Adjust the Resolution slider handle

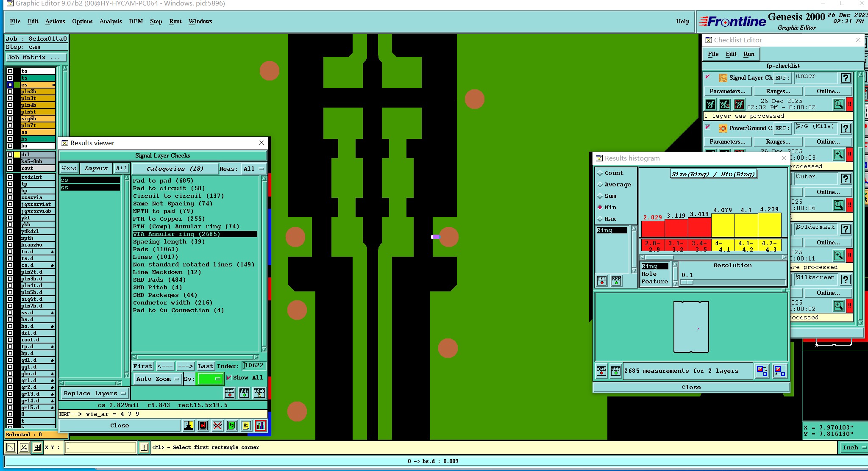(x=687, y=282)
